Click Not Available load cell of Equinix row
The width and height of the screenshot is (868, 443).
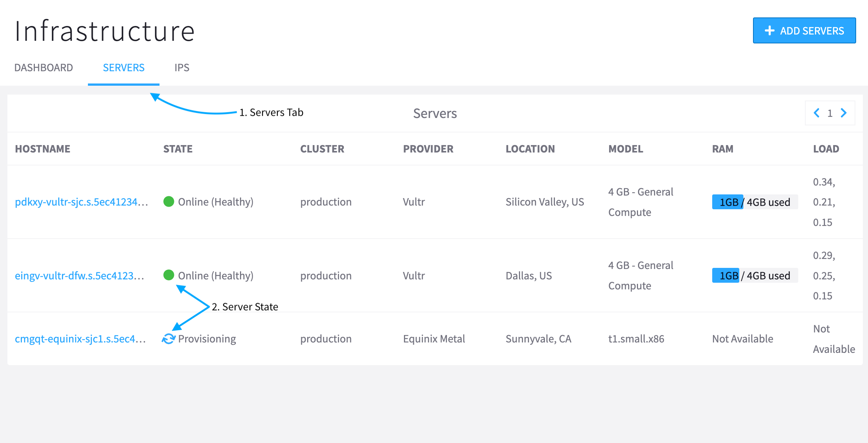834,339
